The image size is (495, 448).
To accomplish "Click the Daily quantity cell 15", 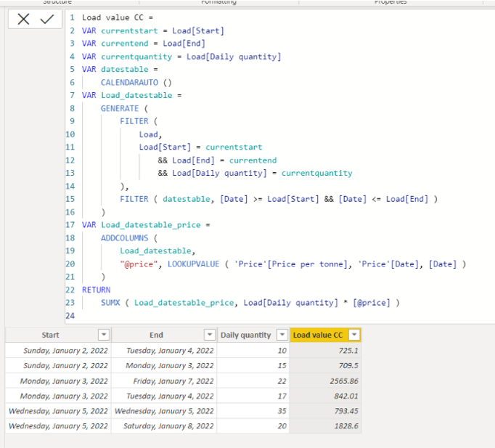I will (x=253, y=366).
